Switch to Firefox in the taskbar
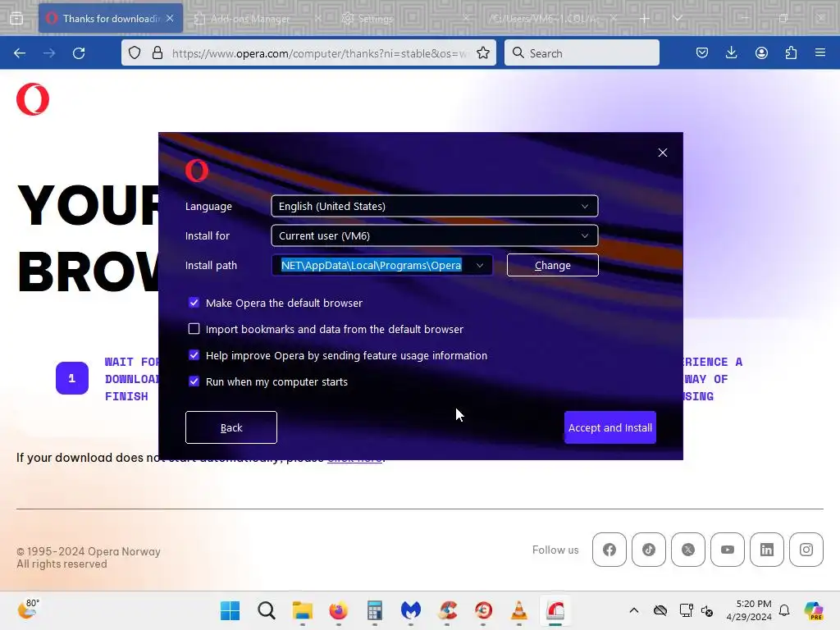The image size is (840, 630). (x=339, y=610)
